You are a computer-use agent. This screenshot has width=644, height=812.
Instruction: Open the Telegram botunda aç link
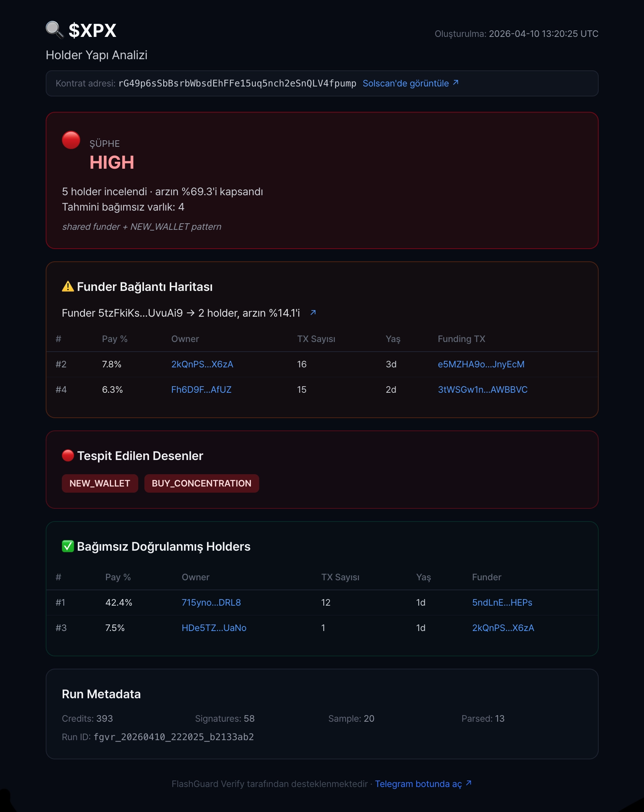pos(419,784)
